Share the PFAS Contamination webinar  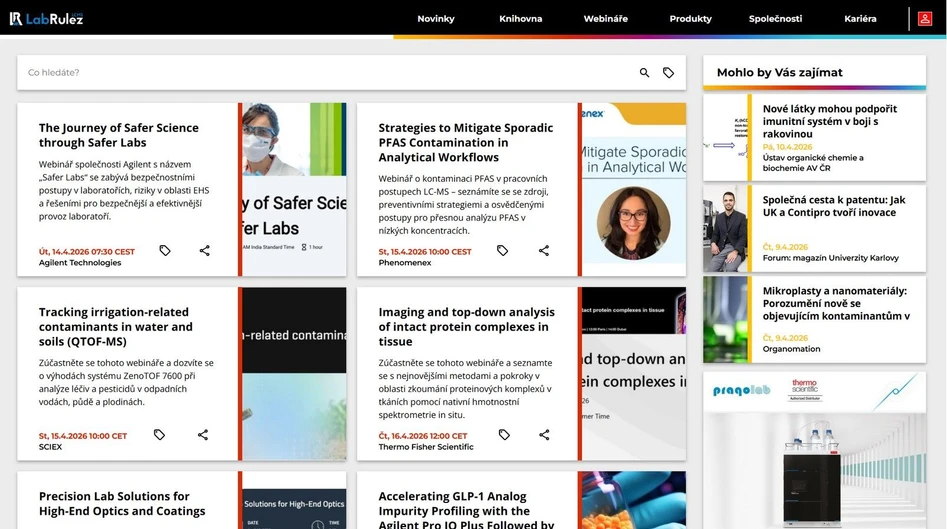click(544, 250)
